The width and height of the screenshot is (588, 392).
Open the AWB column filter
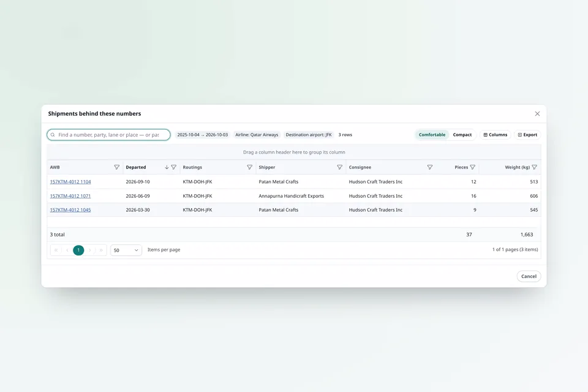(x=116, y=167)
